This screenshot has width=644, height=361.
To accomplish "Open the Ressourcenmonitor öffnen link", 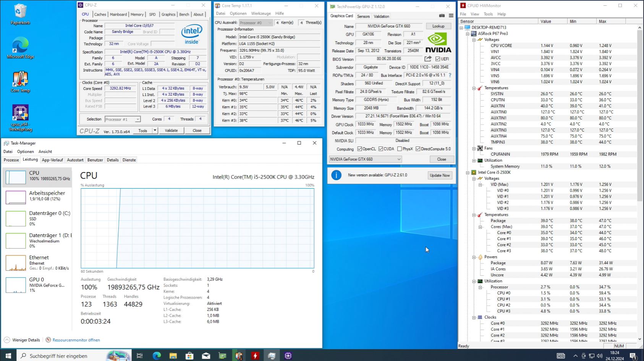I will click(x=76, y=340).
